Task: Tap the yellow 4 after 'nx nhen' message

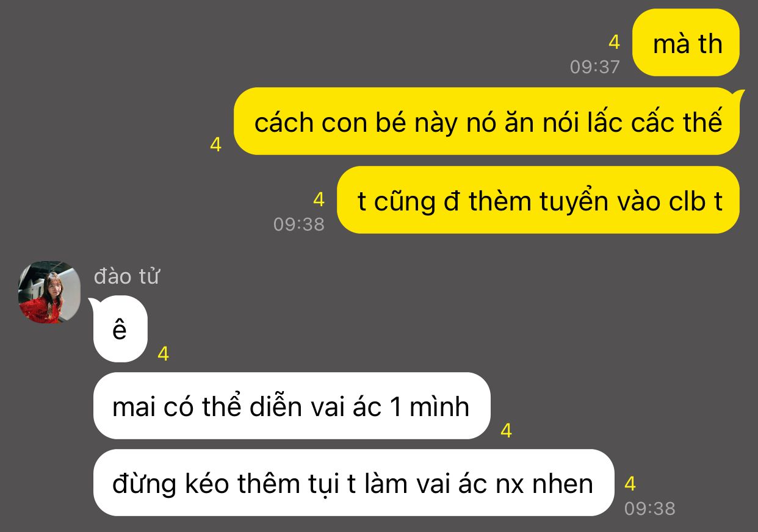Action: point(630,484)
